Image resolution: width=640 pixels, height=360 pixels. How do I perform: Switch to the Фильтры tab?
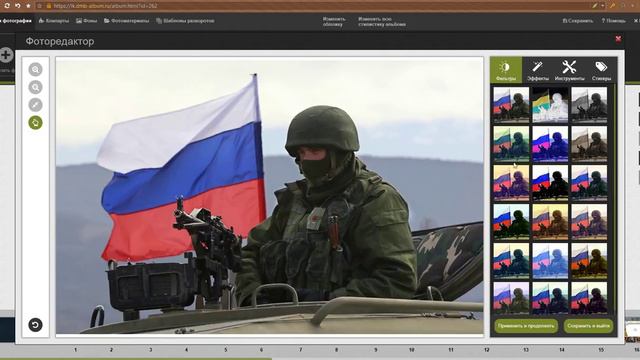(506, 70)
